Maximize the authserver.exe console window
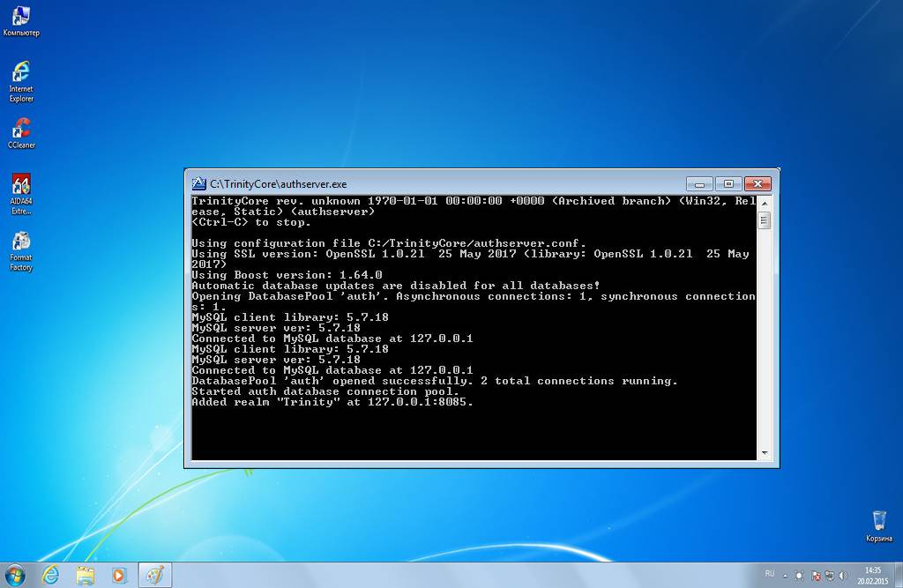 tap(728, 183)
